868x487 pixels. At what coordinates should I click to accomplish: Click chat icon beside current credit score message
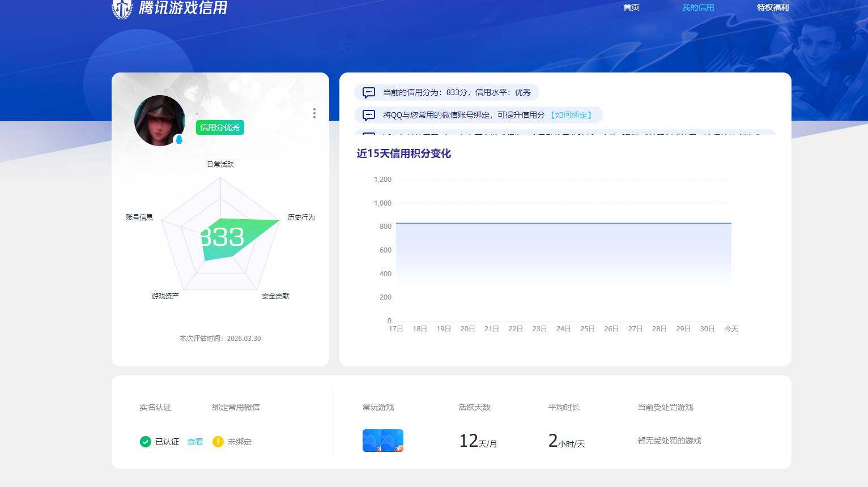pyautogui.click(x=369, y=92)
